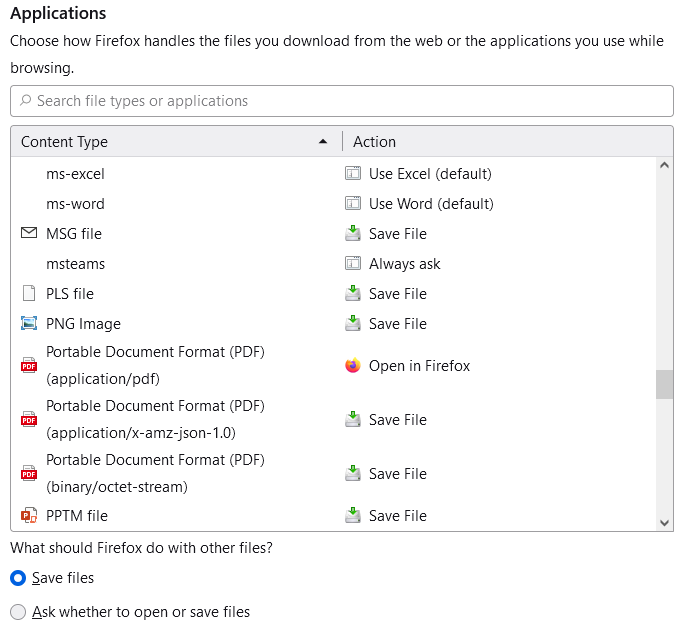Open the Always ask action for msteams
The height and width of the screenshot is (634, 687).
pyautogui.click(x=404, y=264)
